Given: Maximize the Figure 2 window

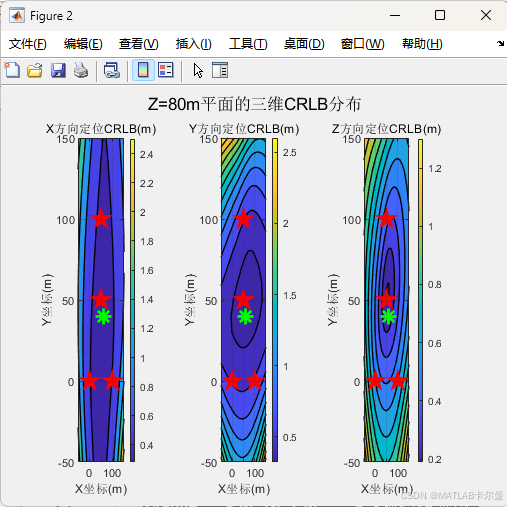Looking at the screenshot, I should pyautogui.click(x=440, y=15).
